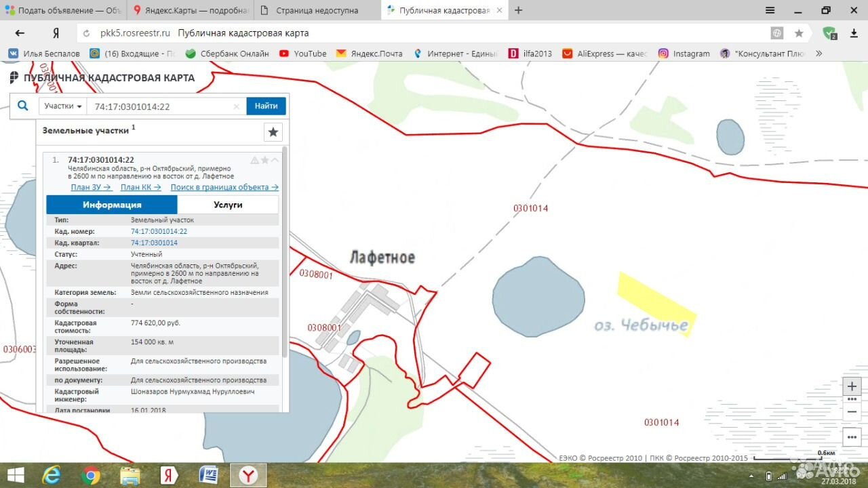Open cadastral number link 74:17:0301014:22
868x488 pixels.
pyautogui.click(x=159, y=231)
